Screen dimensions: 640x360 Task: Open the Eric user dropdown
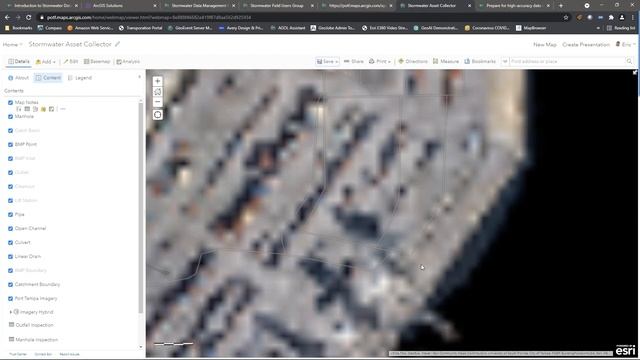click(625, 44)
